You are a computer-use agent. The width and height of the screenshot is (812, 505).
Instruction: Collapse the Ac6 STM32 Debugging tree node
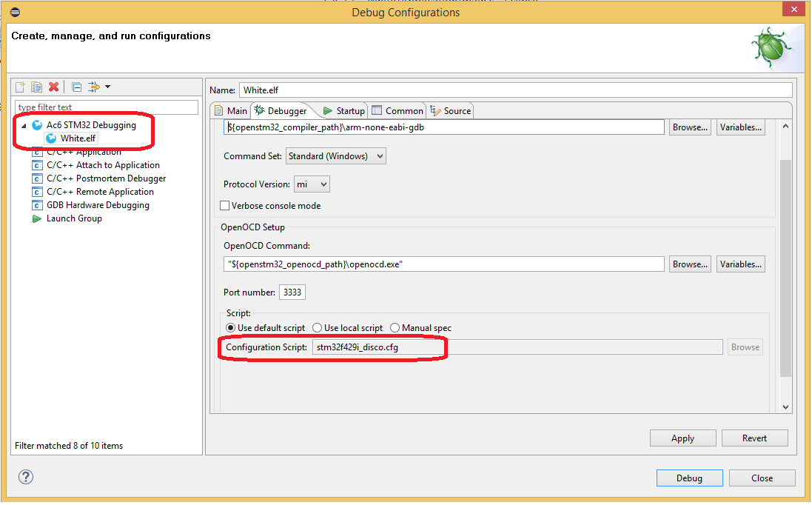pyautogui.click(x=23, y=126)
